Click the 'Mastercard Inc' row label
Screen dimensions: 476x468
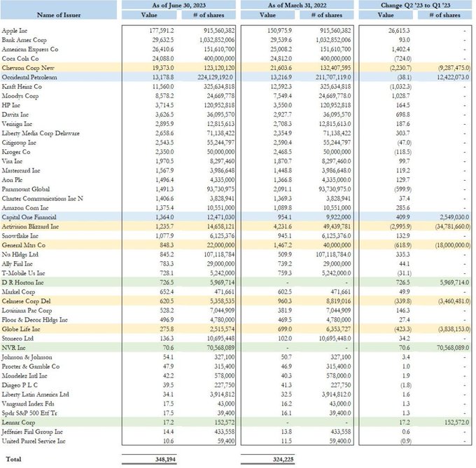point(21,170)
